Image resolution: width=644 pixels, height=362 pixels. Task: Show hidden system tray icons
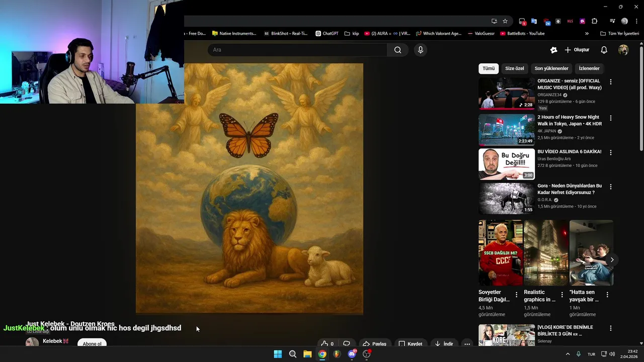(x=568, y=354)
